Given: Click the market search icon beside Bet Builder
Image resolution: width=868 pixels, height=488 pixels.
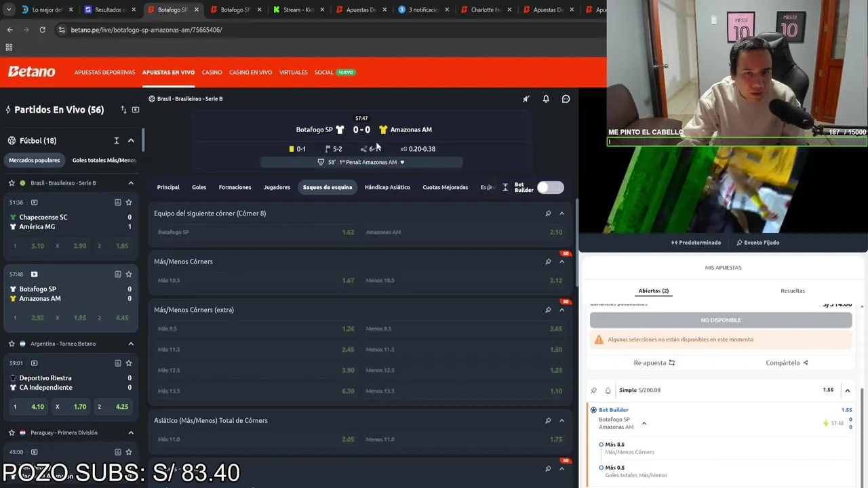Looking at the screenshot, I should click(x=505, y=188).
